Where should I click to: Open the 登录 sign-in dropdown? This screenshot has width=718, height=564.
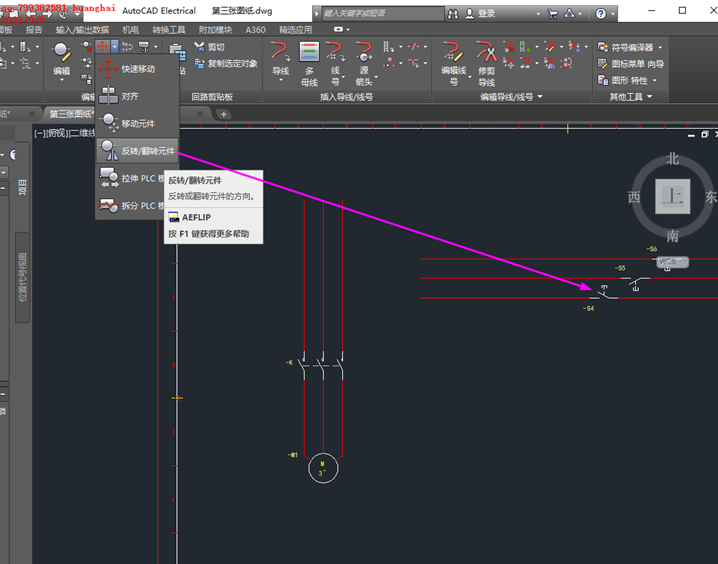[x=489, y=14]
